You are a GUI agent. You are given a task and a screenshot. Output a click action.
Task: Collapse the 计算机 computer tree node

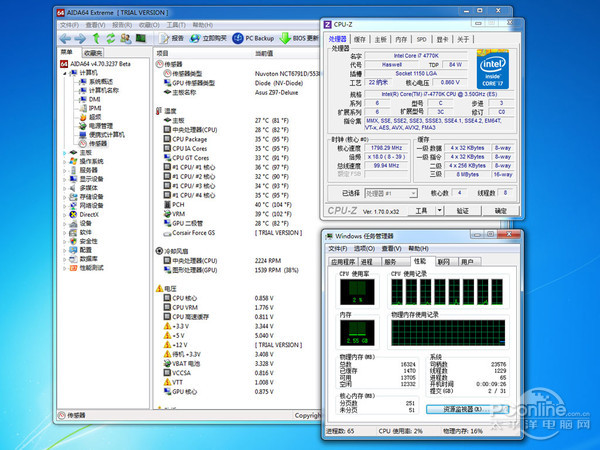click(64, 72)
